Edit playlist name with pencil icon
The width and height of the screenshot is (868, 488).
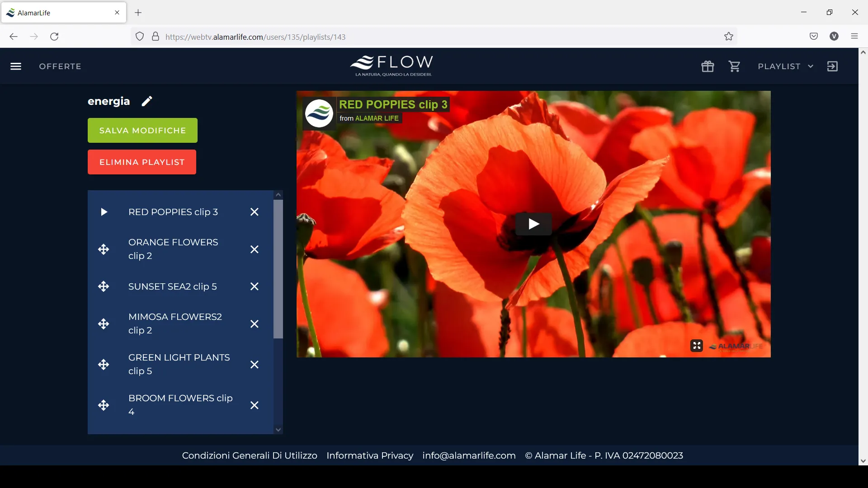pos(147,101)
